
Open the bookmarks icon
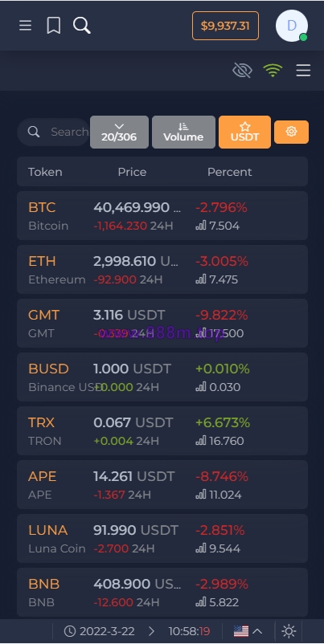click(53, 26)
